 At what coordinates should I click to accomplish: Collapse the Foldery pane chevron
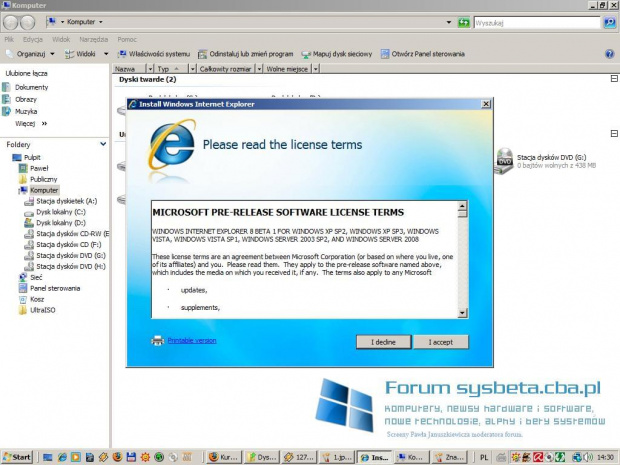click(x=103, y=144)
